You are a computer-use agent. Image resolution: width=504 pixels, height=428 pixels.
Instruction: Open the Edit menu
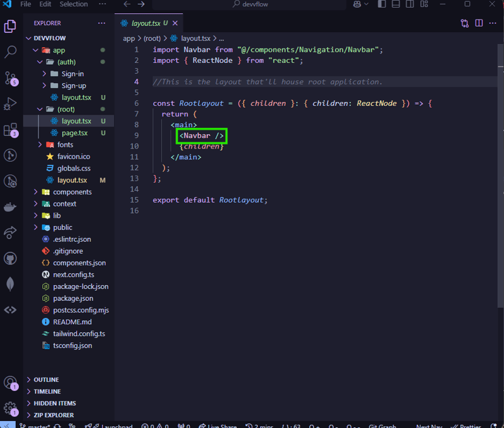tap(45, 4)
